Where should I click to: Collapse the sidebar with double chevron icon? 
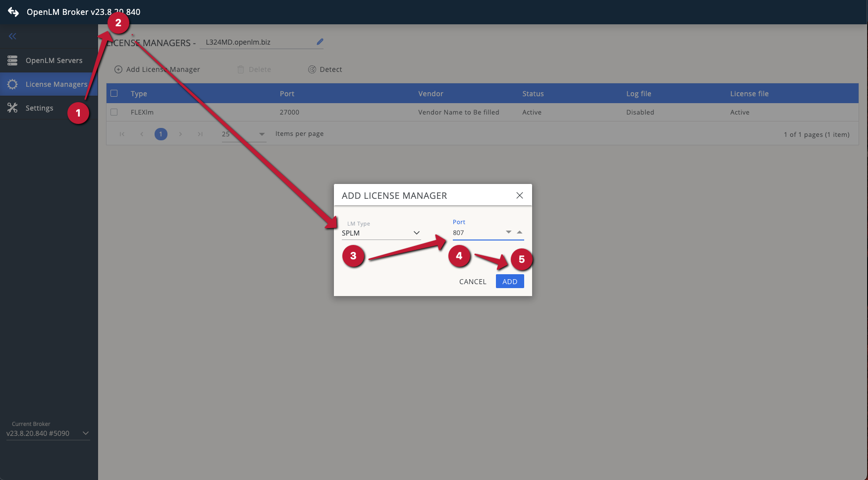tap(12, 36)
